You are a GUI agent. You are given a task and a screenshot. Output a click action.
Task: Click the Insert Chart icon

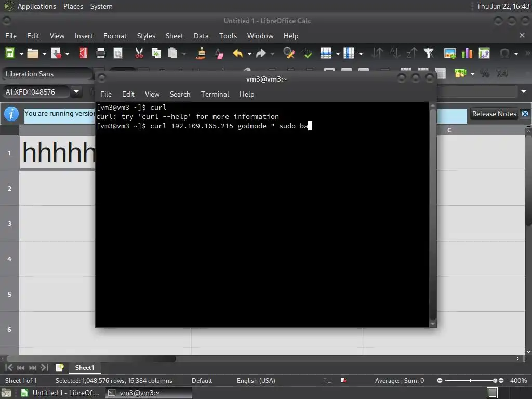(467, 54)
